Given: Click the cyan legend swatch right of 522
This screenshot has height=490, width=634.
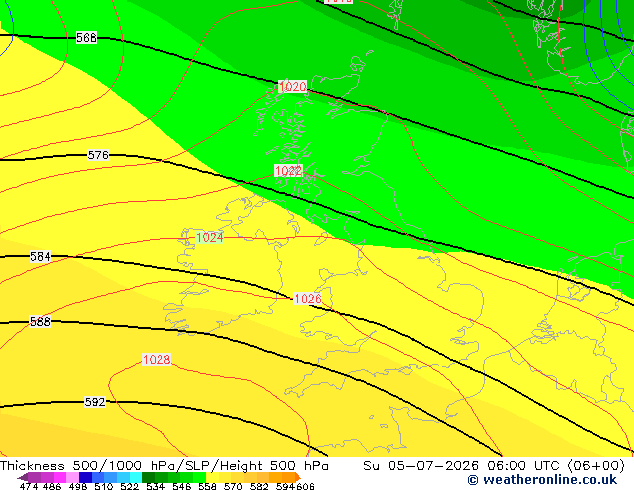Looking at the screenshot, I should pyautogui.click(x=136, y=477).
